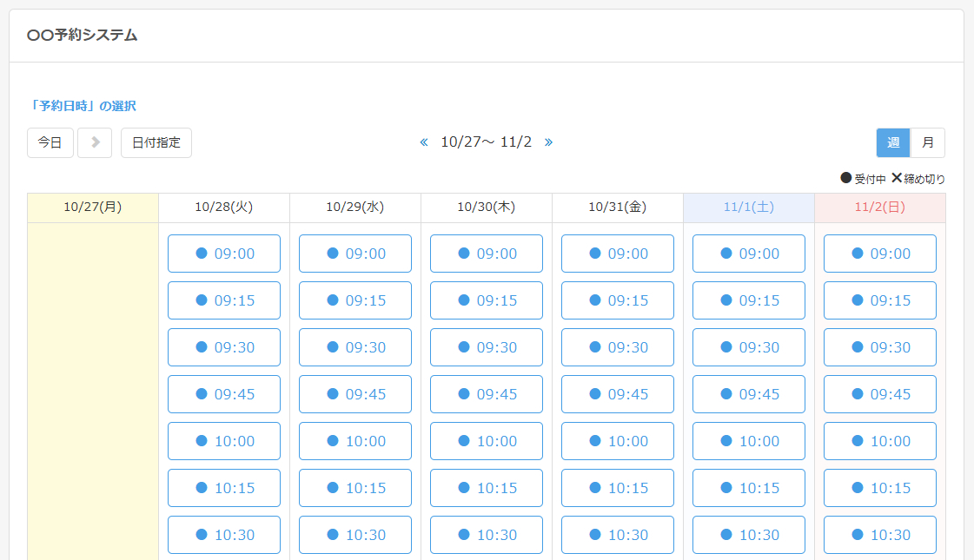Click the 今日 (today) button
The height and width of the screenshot is (560, 974).
click(50, 143)
